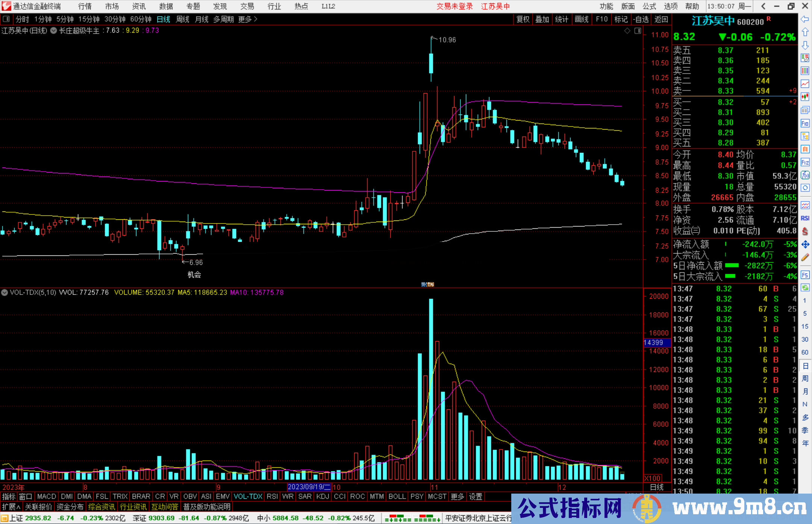This screenshot has height=524, width=812.
Task: Click the green refresh icon in sidebar
Action: point(805,288)
